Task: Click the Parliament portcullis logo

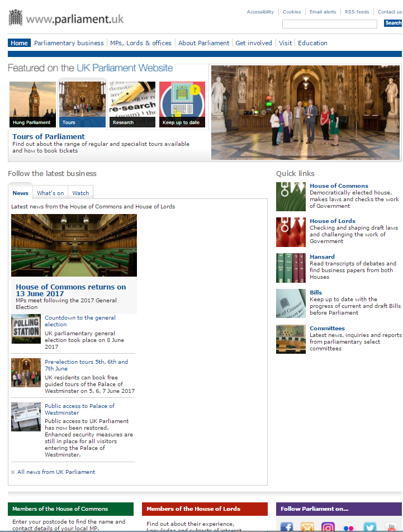Action: pos(15,18)
